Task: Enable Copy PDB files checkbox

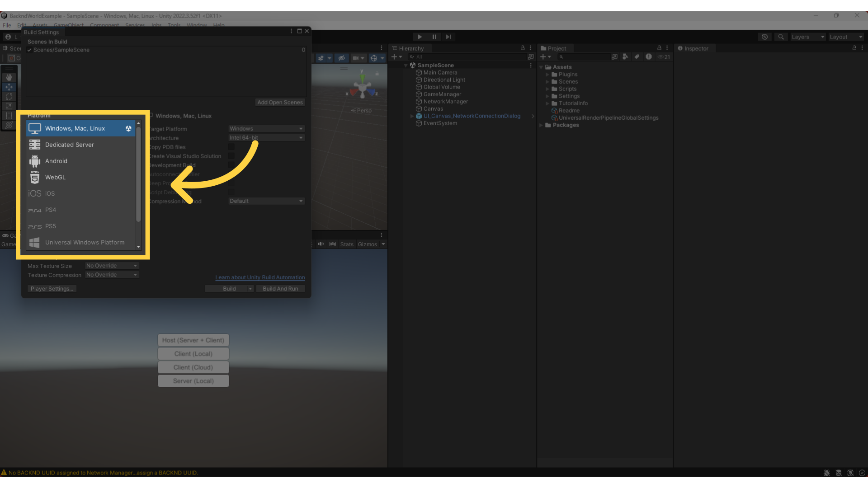Action: pyautogui.click(x=231, y=147)
